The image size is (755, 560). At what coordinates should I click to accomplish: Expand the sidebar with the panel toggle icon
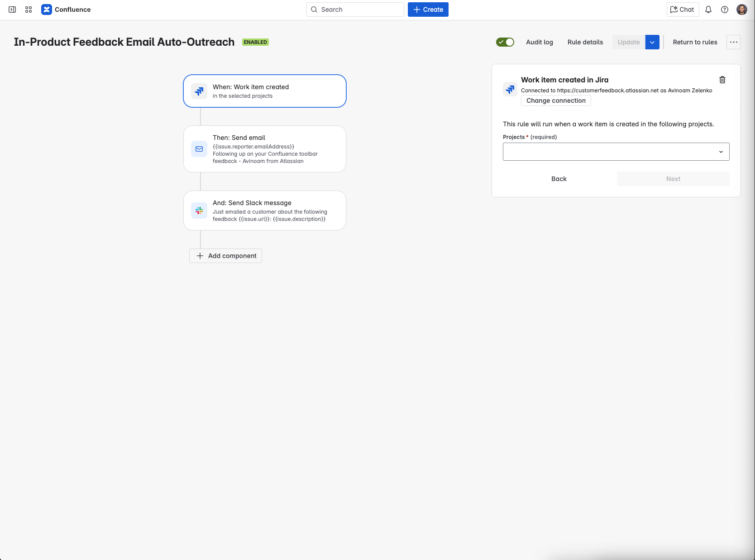tap(12, 9)
